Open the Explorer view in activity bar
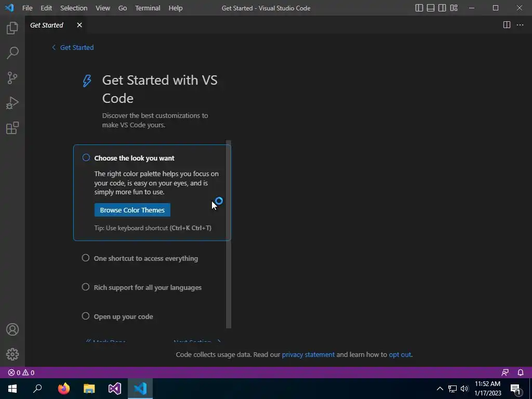 (x=12, y=28)
